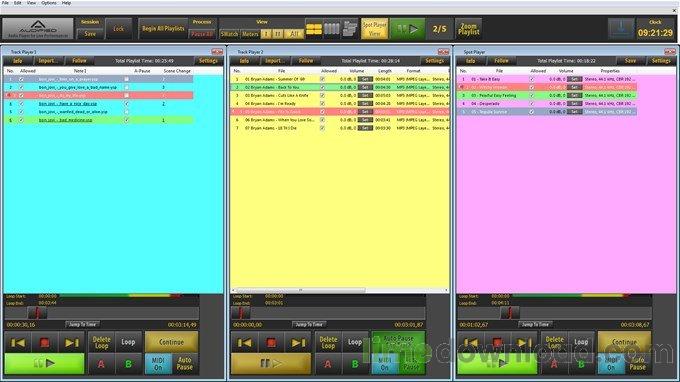This screenshot has width=680, height=382.
Task: Click Import in Track Player 1
Action: pos(47,61)
